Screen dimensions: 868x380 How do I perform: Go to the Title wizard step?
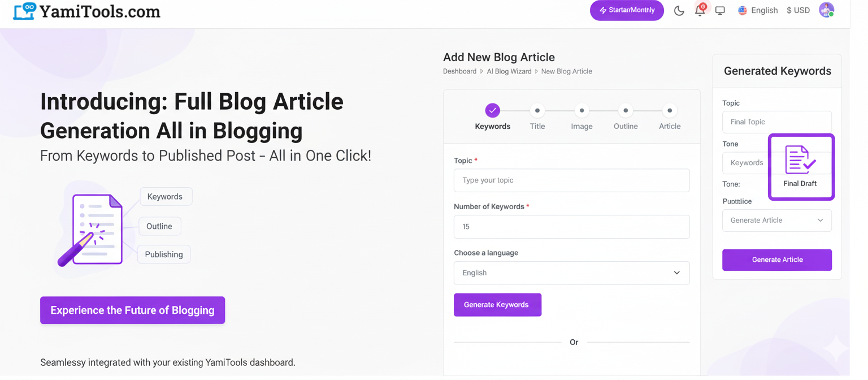pos(537,111)
